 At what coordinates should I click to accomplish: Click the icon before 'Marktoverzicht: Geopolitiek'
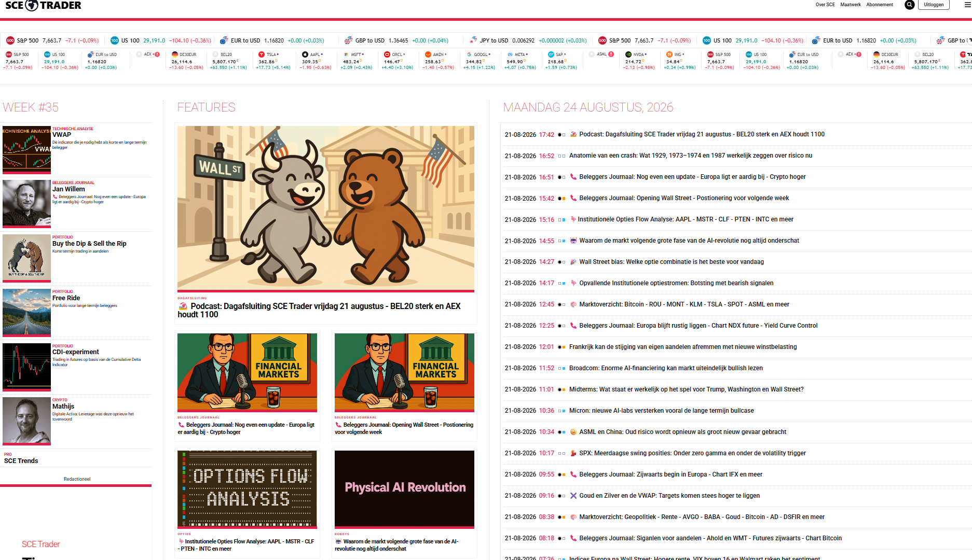pos(573,517)
